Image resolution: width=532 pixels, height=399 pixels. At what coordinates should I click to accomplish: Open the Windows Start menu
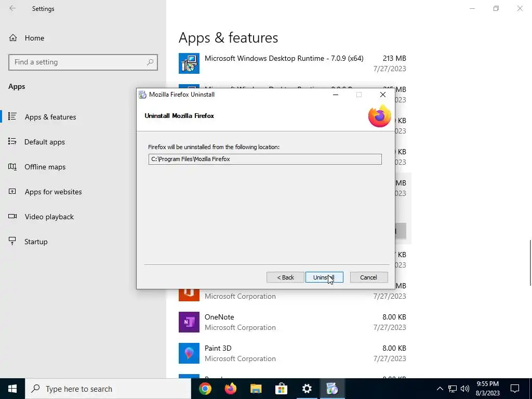click(12, 389)
